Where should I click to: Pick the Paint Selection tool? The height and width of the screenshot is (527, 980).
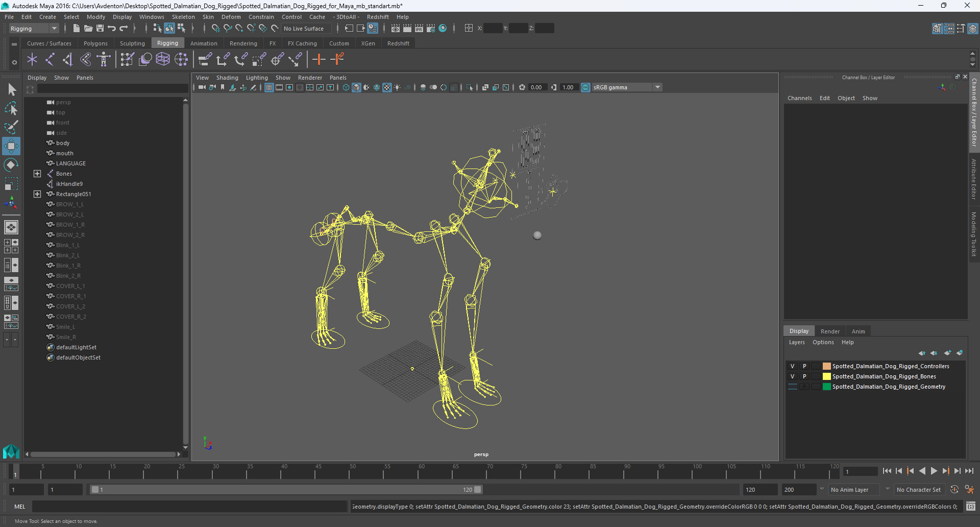click(x=11, y=127)
